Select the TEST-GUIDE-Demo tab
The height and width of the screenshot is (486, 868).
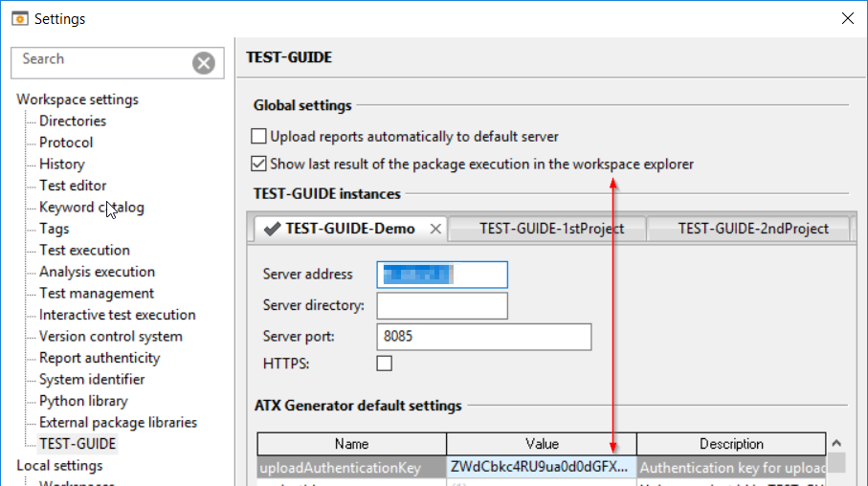[350, 229]
